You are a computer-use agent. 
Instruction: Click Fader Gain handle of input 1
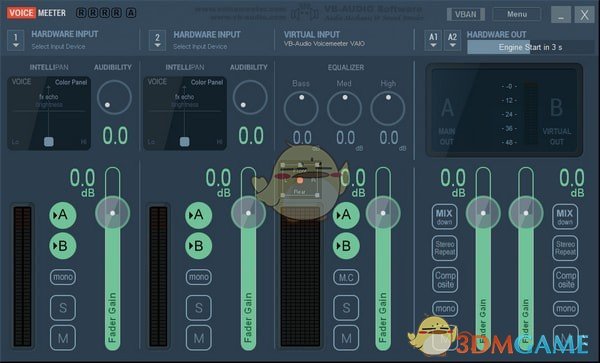pyautogui.click(x=112, y=213)
